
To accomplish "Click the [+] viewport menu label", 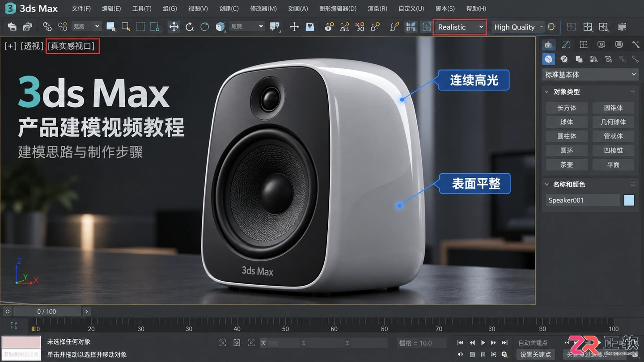I will (x=11, y=46).
